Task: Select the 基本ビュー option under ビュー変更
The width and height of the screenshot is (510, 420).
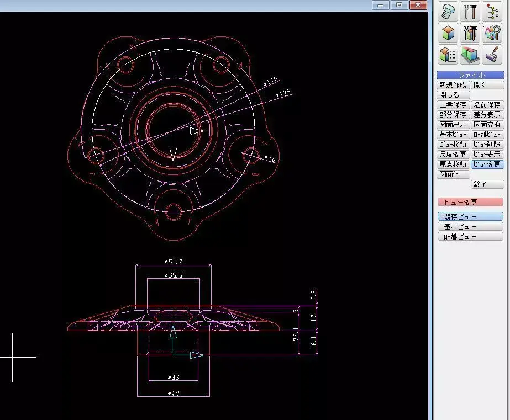Action: point(470,226)
